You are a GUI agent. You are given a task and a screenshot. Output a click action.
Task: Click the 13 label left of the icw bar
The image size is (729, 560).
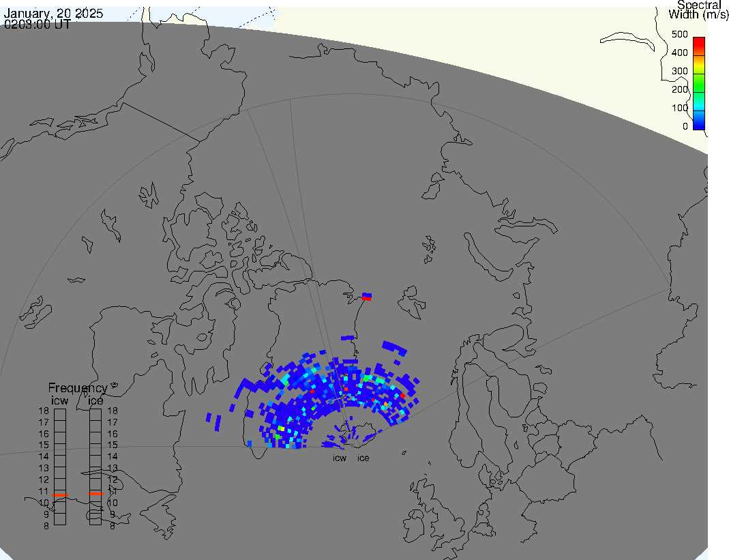(44, 469)
